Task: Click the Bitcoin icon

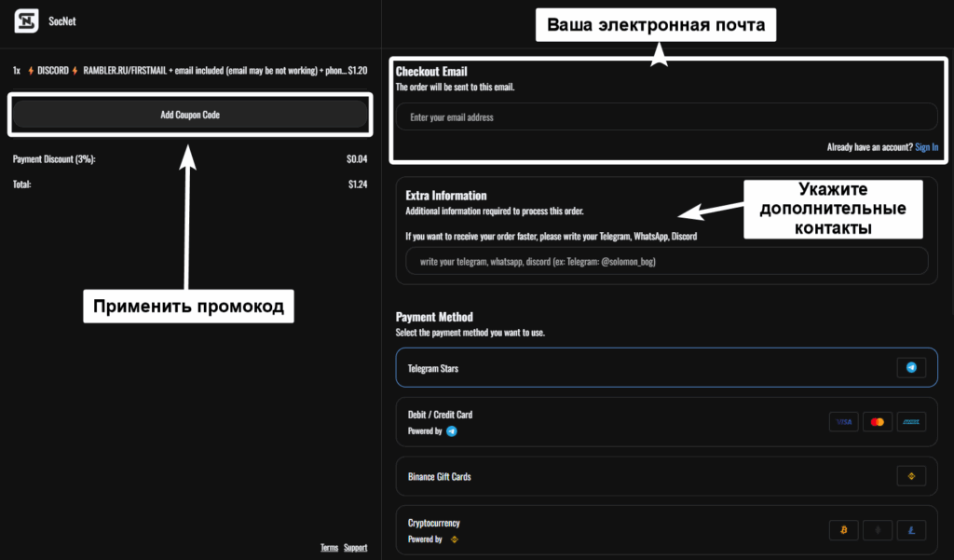Action: pos(843,530)
